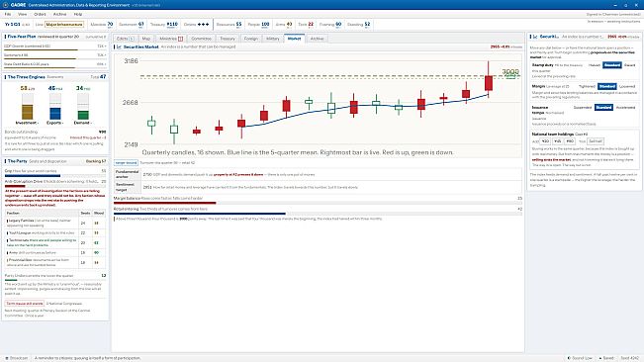
Task: Set Stamp duty to Halved
Action: pos(595,65)
